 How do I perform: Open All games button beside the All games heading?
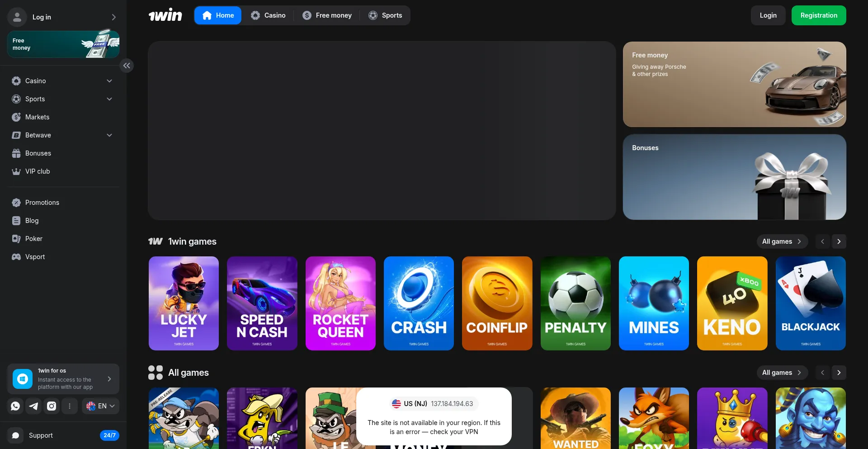(x=782, y=373)
